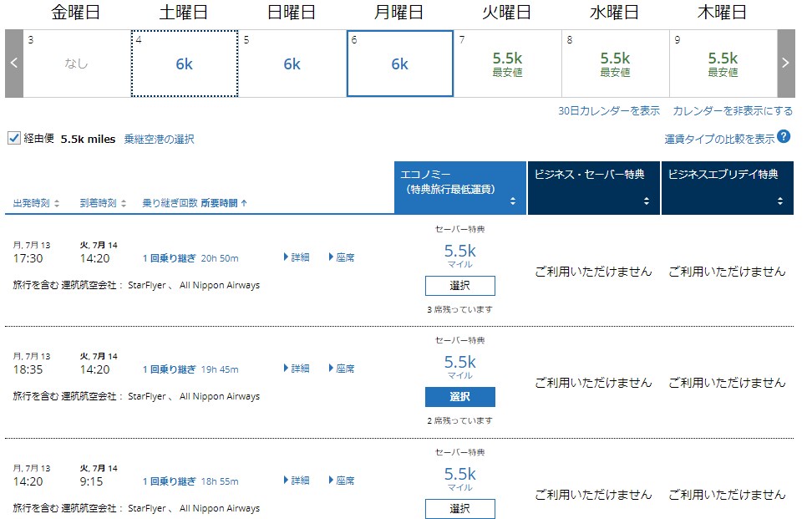Select Tuesday 7 lowest fare 5.5k
Screen dimensions: 812x519
pos(508,64)
